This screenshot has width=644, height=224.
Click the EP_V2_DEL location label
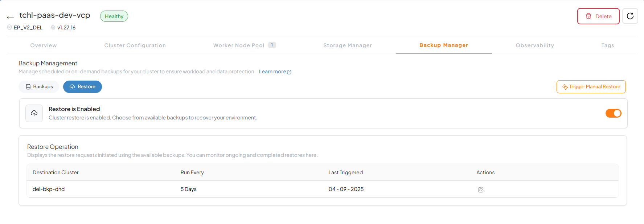click(x=28, y=28)
